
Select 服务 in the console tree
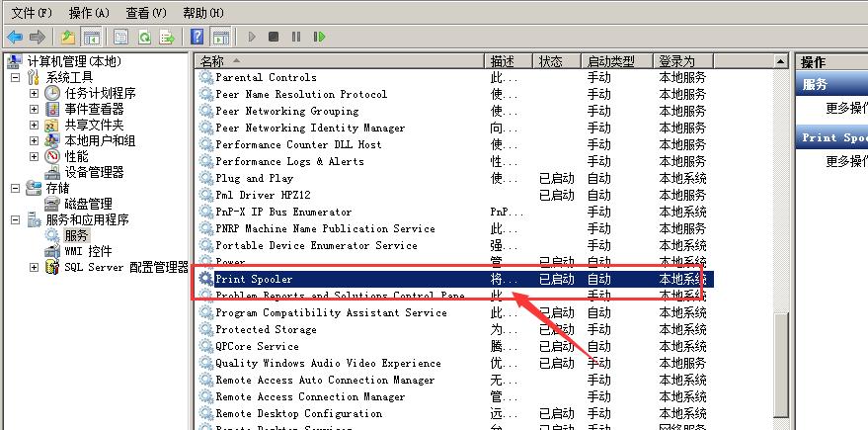pos(76,235)
